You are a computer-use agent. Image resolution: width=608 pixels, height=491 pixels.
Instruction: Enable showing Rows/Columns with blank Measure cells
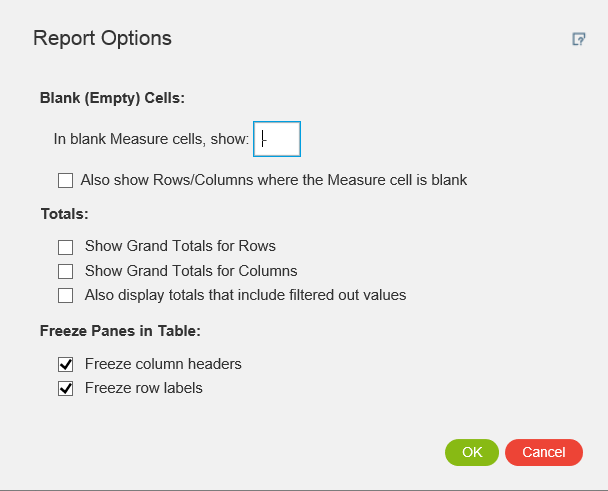point(66,181)
